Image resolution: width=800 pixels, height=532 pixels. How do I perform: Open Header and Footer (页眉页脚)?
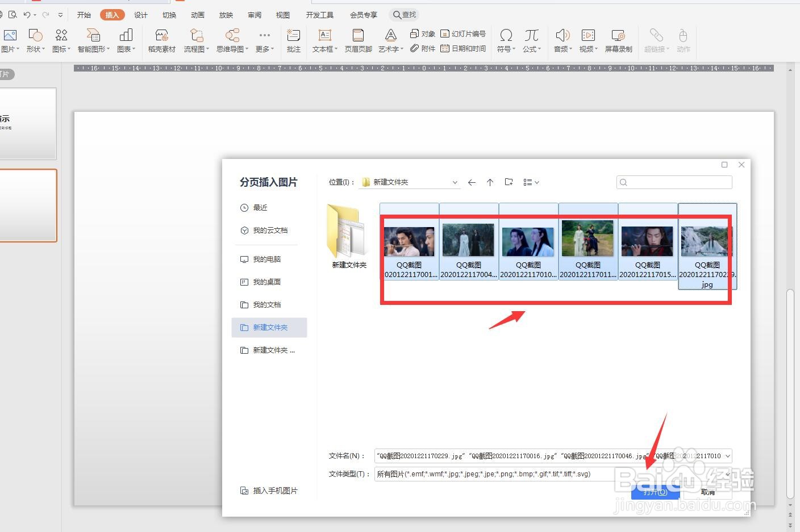pyautogui.click(x=358, y=41)
